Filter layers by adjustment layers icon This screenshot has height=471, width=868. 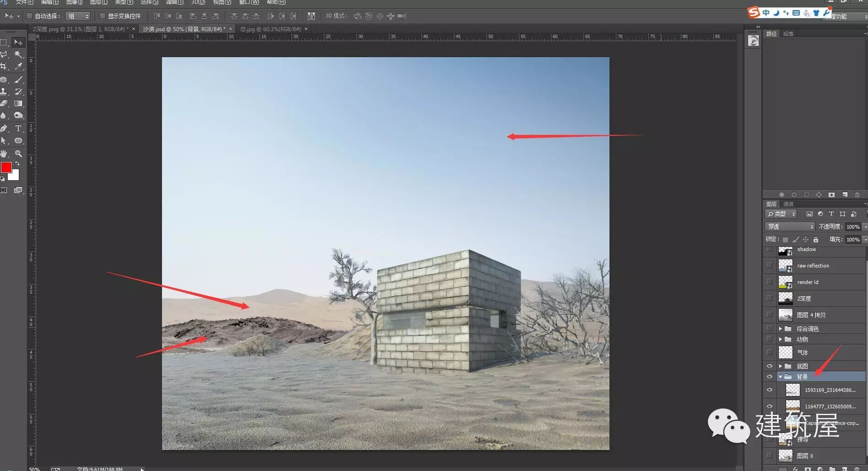[x=820, y=214]
